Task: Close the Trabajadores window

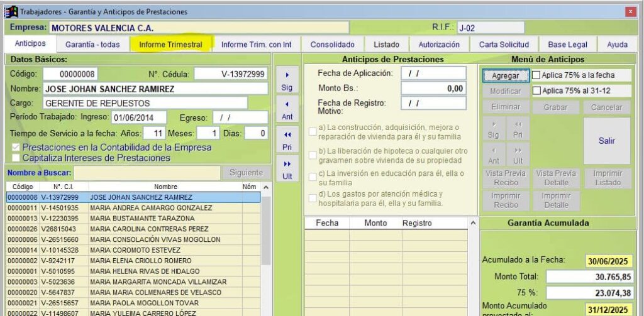Action: click(631, 12)
